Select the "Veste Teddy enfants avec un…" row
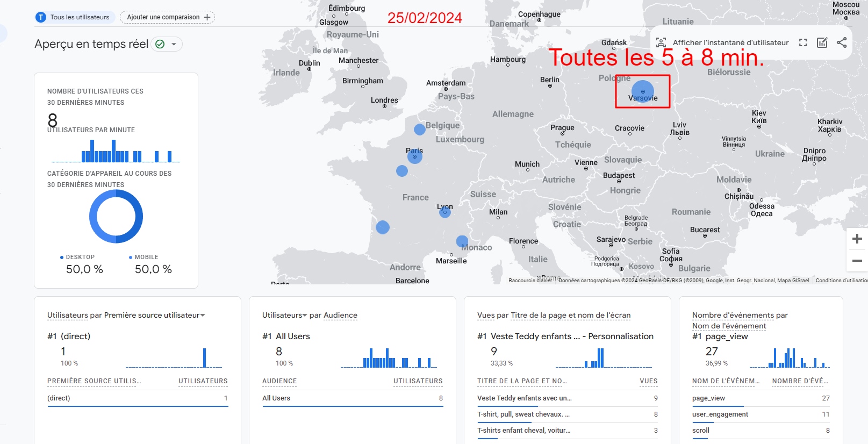Image resolution: width=868 pixels, height=444 pixels. pyautogui.click(x=568, y=398)
